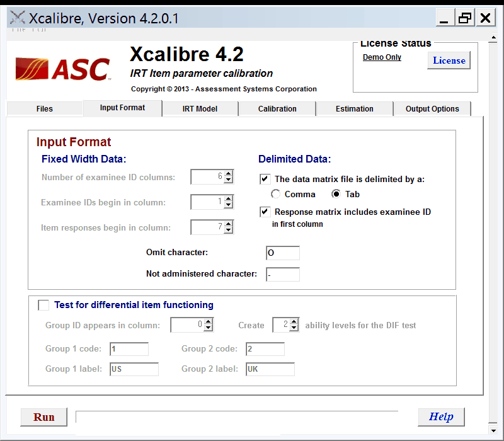Switch to the Files tab
Image resolution: width=504 pixels, height=441 pixels.
(x=45, y=108)
